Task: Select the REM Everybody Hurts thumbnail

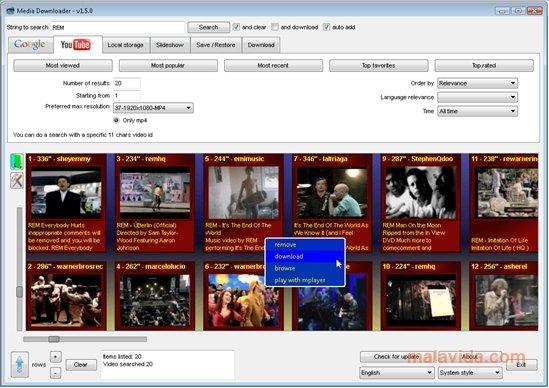Action: (x=66, y=193)
